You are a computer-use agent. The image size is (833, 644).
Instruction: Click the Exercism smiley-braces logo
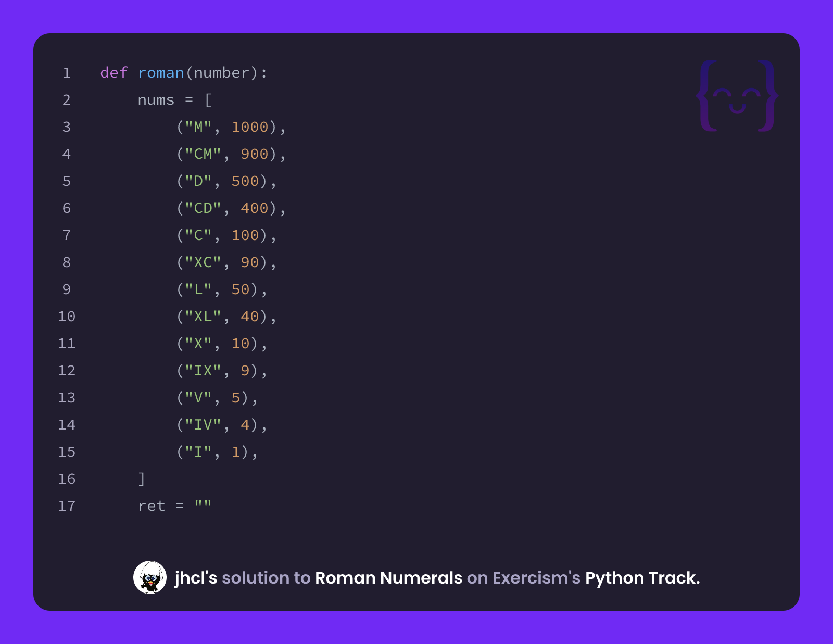coord(737,95)
